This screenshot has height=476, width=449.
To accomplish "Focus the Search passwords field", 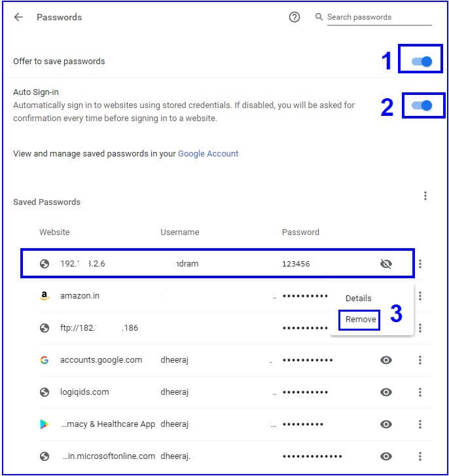I will (x=379, y=17).
